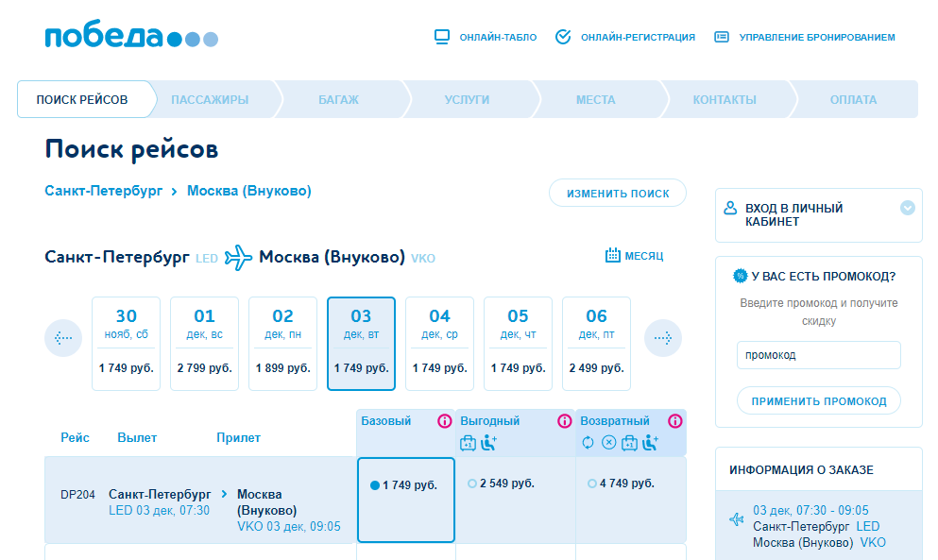Image resolution: width=938 pixels, height=560 pixels.
Task: Click the user profile icon in login panel
Action: [x=730, y=208]
